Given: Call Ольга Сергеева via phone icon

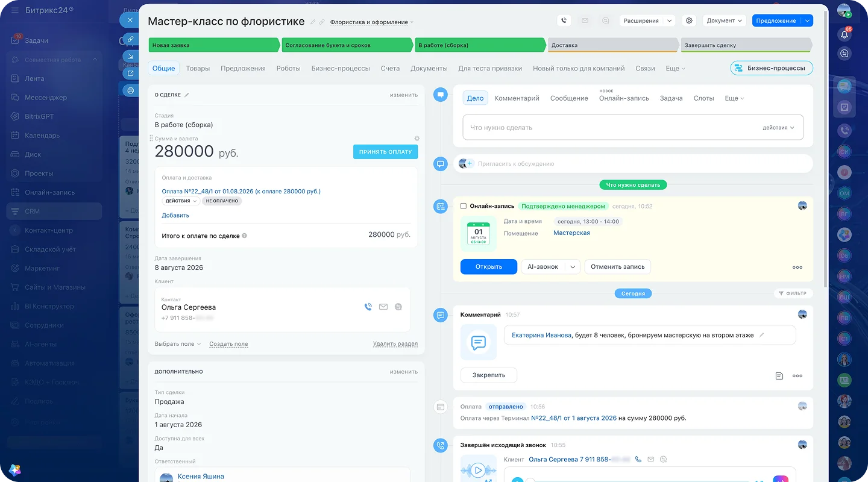Looking at the screenshot, I should [x=368, y=307].
